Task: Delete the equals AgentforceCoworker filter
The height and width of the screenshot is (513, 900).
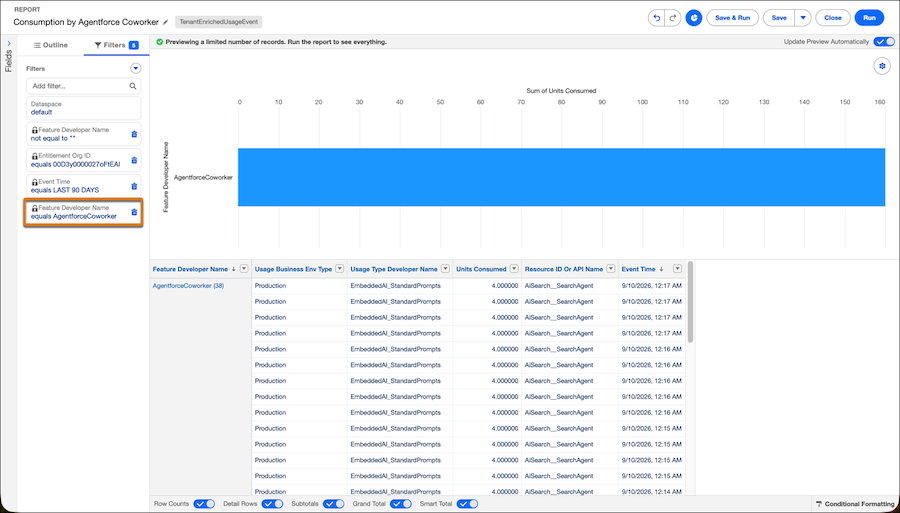Action: 134,212
